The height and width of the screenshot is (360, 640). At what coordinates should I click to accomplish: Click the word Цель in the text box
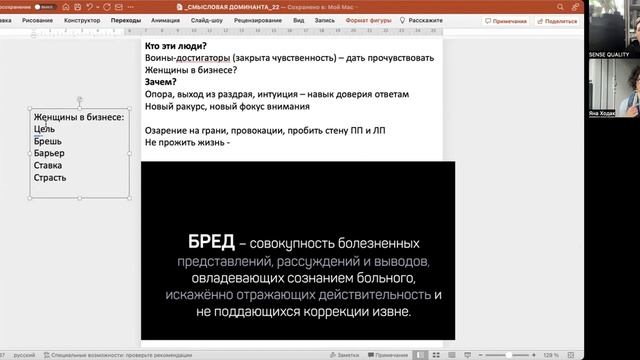(x=44, y=129)
